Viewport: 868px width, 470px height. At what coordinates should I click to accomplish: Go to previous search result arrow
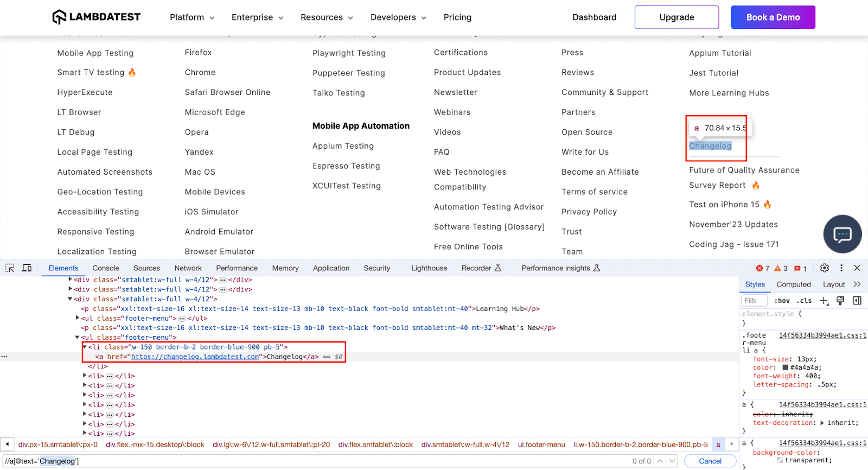click(660, 461)
